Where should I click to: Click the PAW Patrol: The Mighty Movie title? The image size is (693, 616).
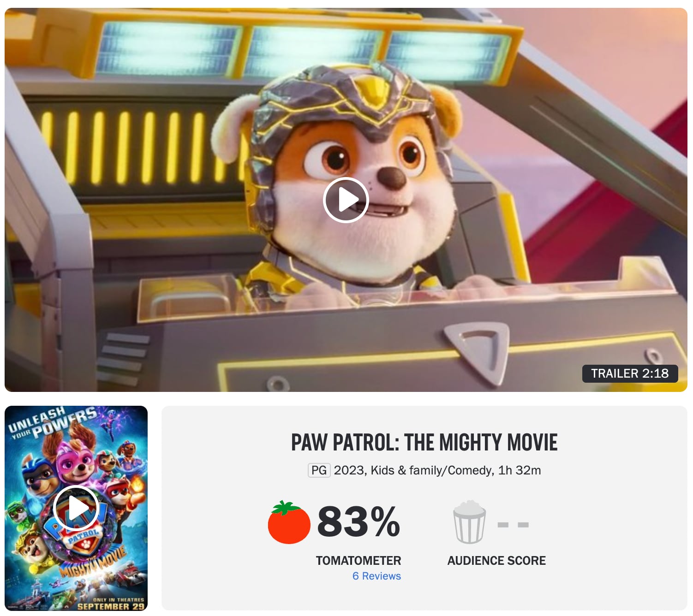[x=424, y=442]
